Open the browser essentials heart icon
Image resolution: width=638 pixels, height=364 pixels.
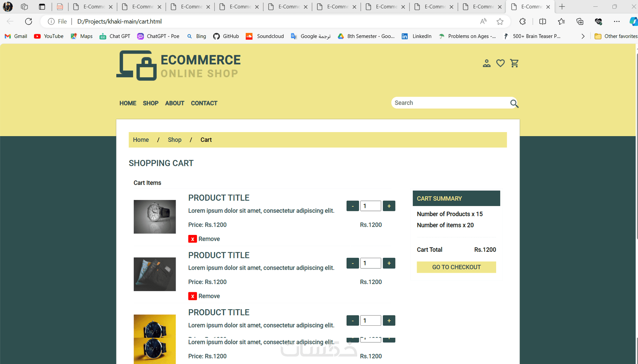(599, 21)
